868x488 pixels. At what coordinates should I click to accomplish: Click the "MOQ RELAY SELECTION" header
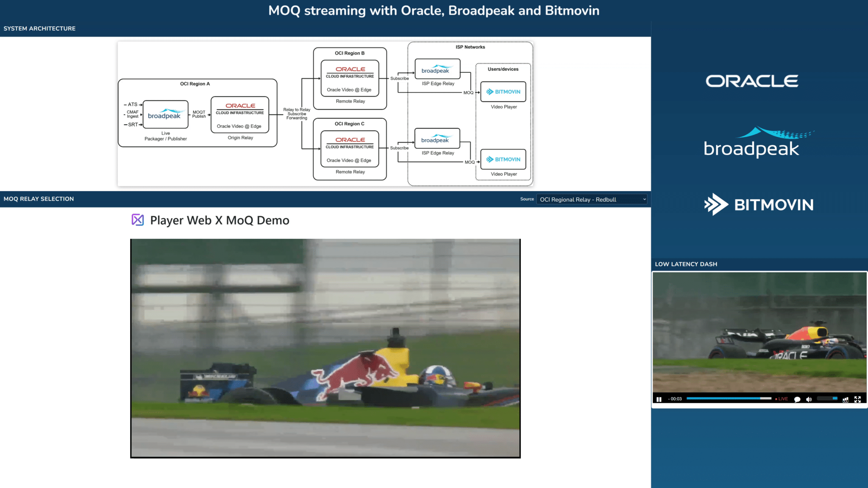(x=39, y=199)
